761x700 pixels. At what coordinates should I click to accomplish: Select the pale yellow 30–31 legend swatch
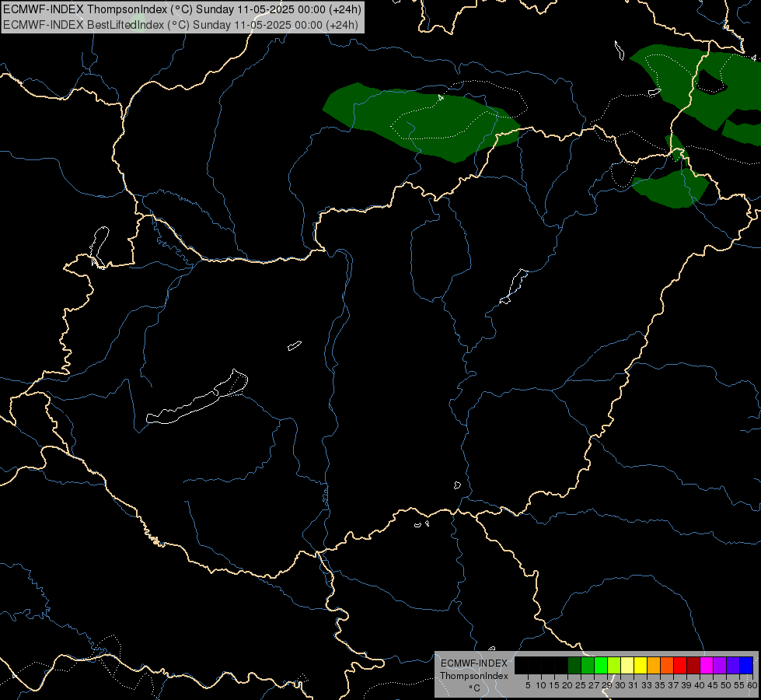627,665
